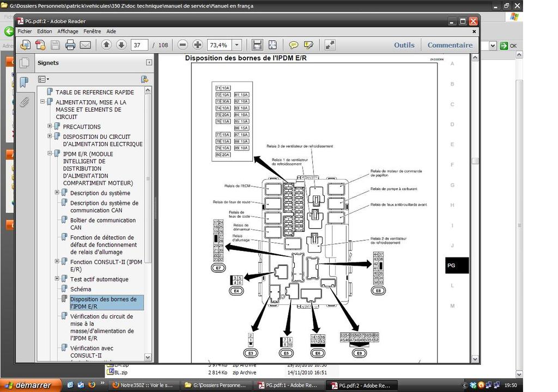Screen dimensions: 558x392
Task: Go to the next page with down arrow
Action: 121,45
